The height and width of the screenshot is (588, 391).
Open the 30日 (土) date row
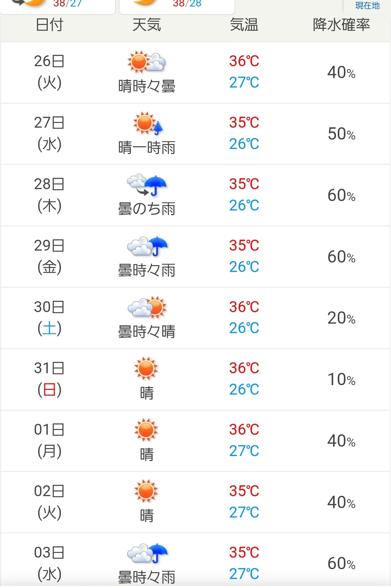tap(195, 318)
